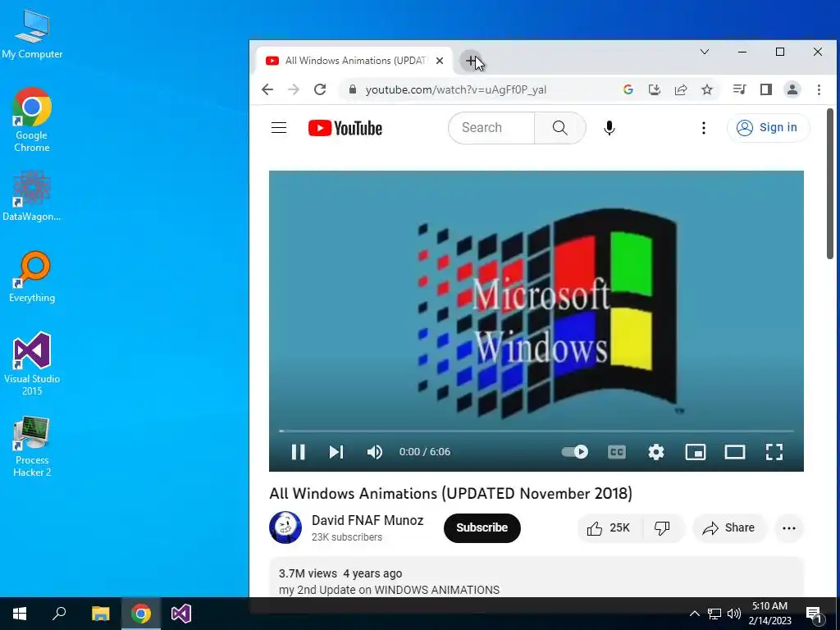The height and width of the screenshot is (630, 840).
Task: Like the video (25K)
Action: click(x=609, y=528)
